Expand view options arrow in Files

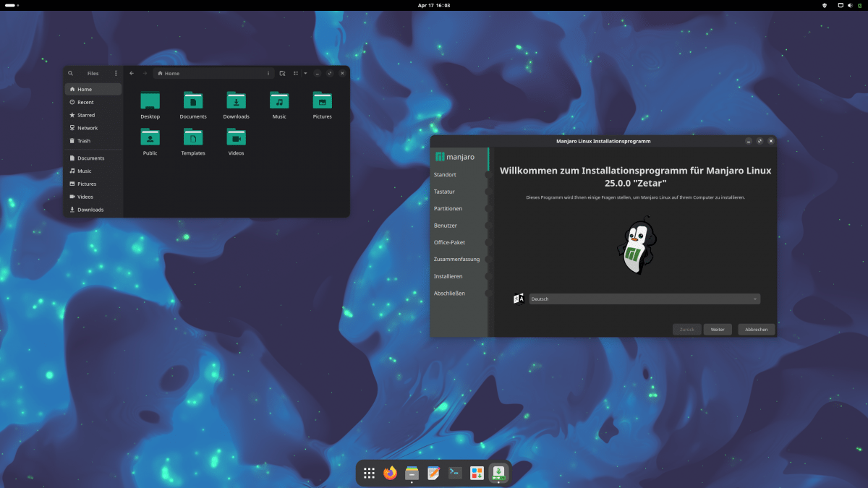pyautogui.click(x=305, y=73)
